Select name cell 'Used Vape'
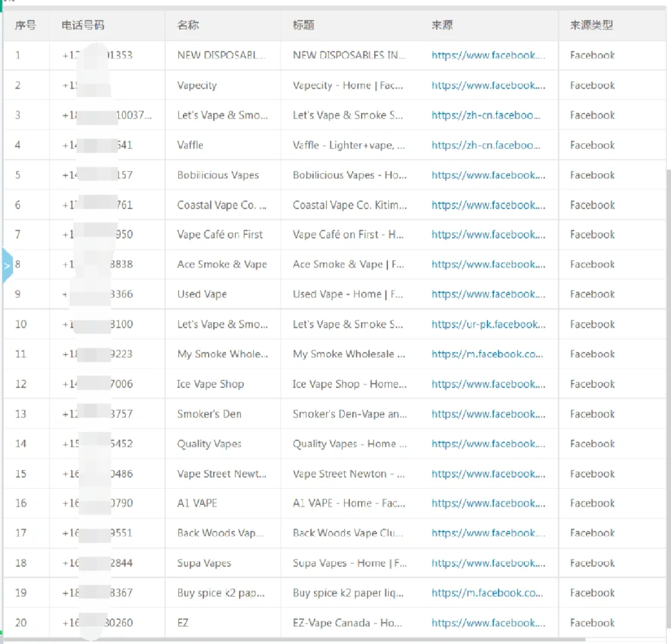The image size is (671, 644). (x=202, y=294)
